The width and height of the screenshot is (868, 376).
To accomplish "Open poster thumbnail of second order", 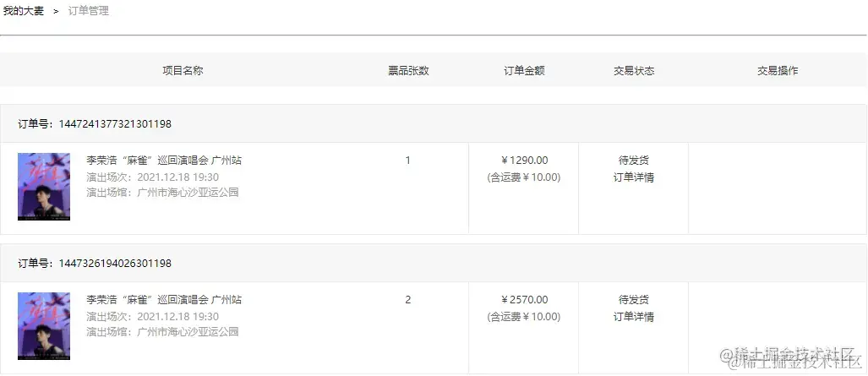I will click(44, 326).
